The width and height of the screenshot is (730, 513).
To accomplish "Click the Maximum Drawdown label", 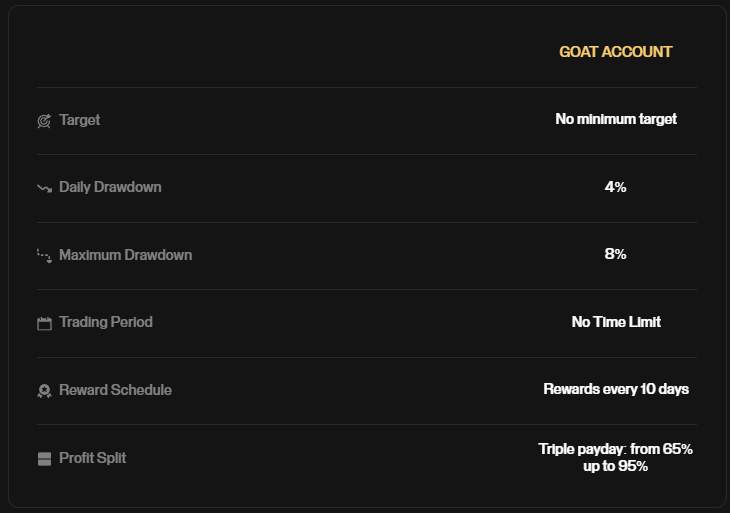I will point(126,255).
